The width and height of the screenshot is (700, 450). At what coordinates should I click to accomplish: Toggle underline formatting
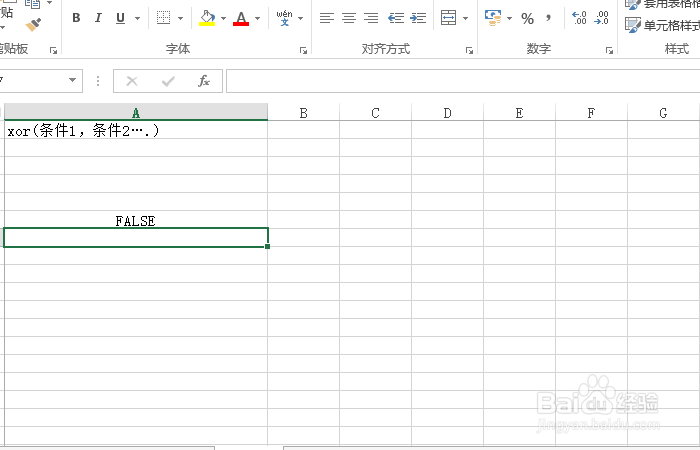(120, 18)
